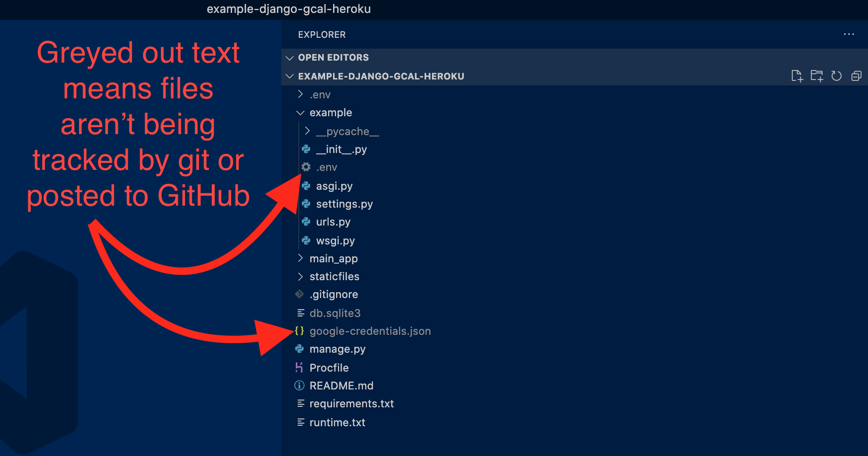Select the example folder name

(331, 113)
